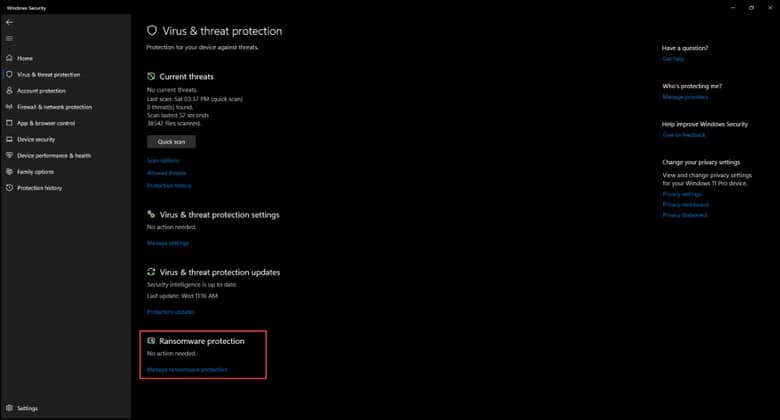Click the person icon for Account protection
The width and height of the screenshot is (780, 420).
9,91
